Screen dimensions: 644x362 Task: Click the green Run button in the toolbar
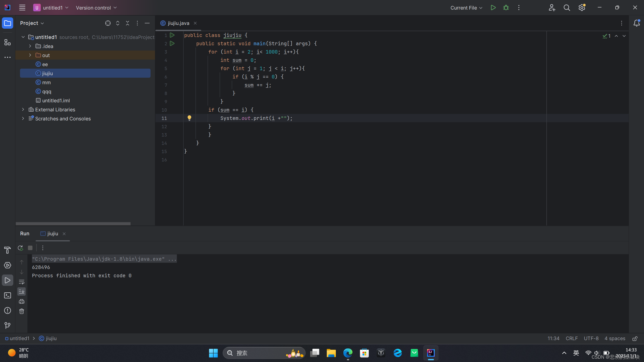(493, 8)
